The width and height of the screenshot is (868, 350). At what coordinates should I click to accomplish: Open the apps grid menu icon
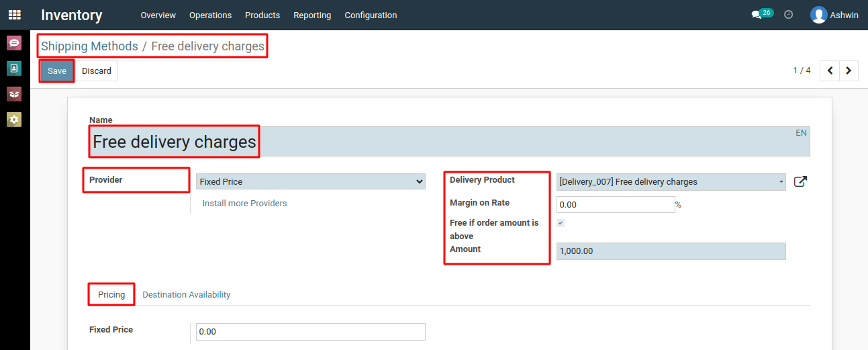[14, 15]
